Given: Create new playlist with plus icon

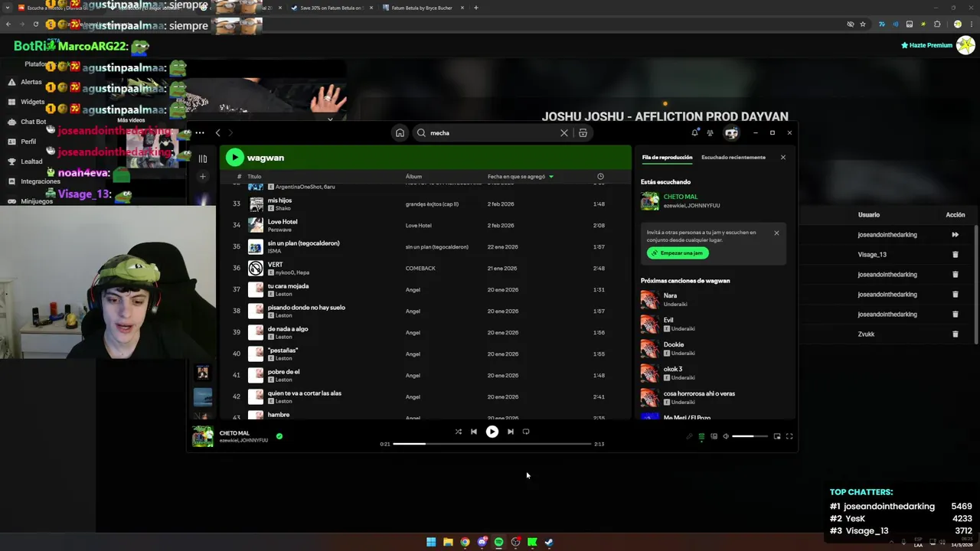Looking at the screenshot, I should [203, 177].
